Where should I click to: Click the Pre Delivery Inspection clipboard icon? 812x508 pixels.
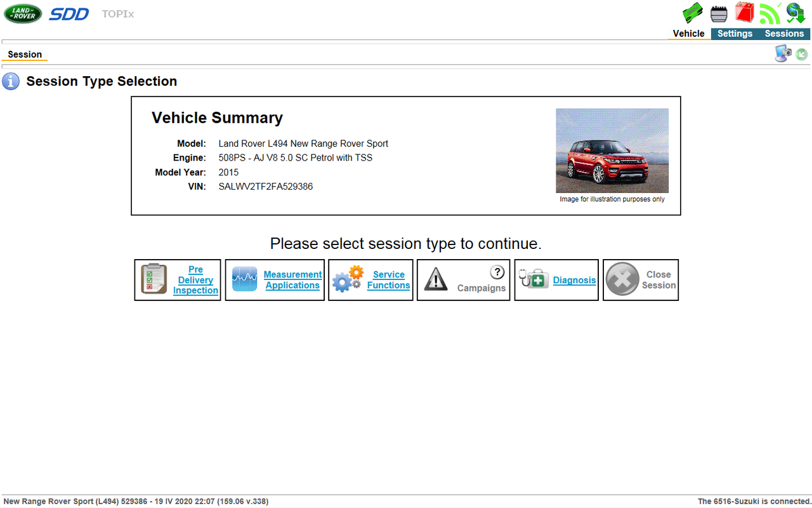(x=154, y=279)
